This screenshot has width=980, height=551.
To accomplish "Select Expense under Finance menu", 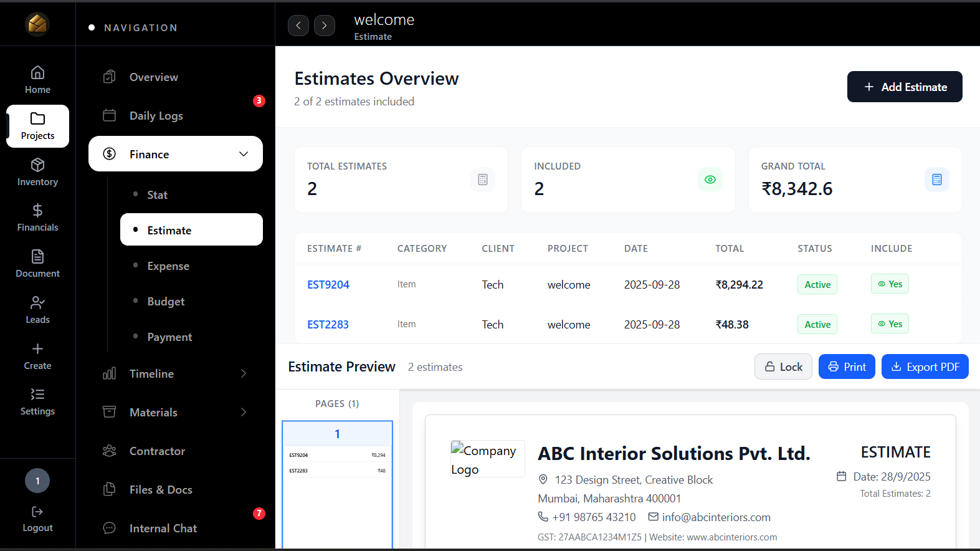I will pyautogui.click(x=168, y=266).
